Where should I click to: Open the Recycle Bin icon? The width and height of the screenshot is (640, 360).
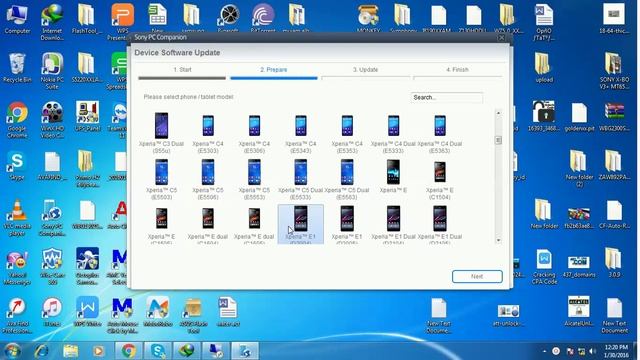[17, 68]
